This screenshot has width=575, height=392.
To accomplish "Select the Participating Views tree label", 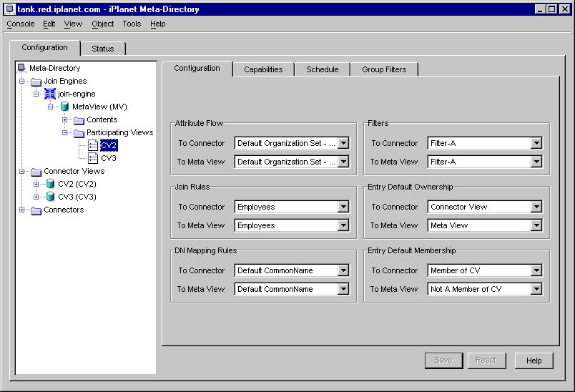I will [x=120, y=132].
